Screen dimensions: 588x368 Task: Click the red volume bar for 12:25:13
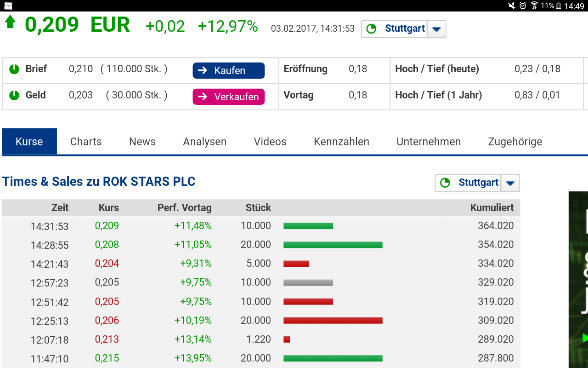[x=333, y=321]
